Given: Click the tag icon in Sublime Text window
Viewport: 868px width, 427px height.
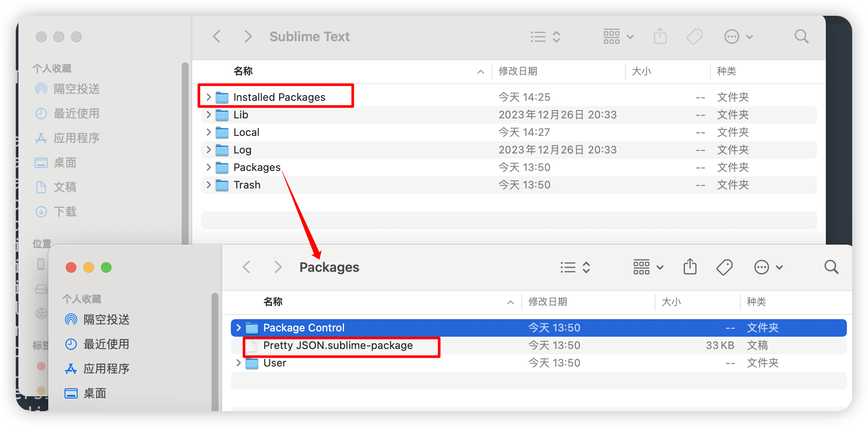Looking at the screenshot, I should click(x=695, y=36).
